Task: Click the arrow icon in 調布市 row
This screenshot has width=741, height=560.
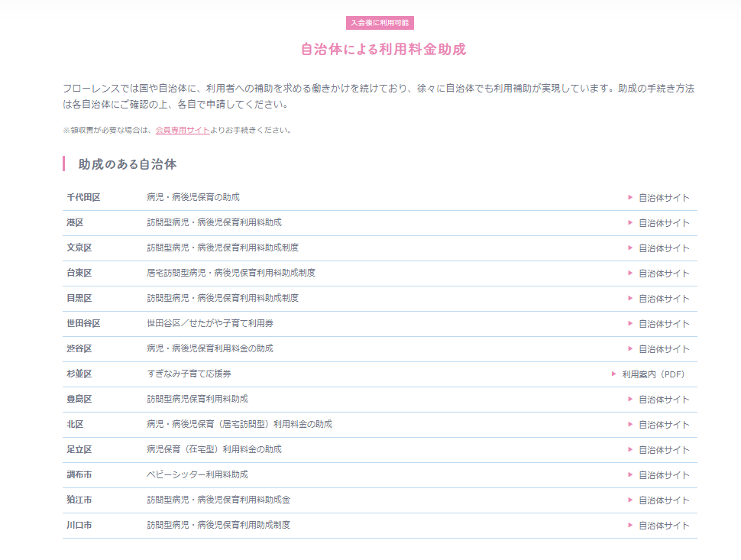Action: pos(630,474)
